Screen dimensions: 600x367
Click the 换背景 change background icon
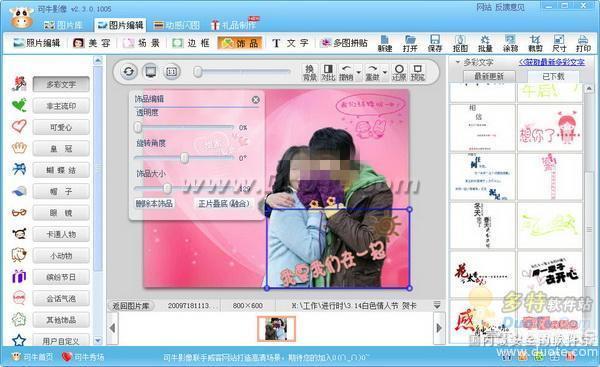tap(310, 72)
